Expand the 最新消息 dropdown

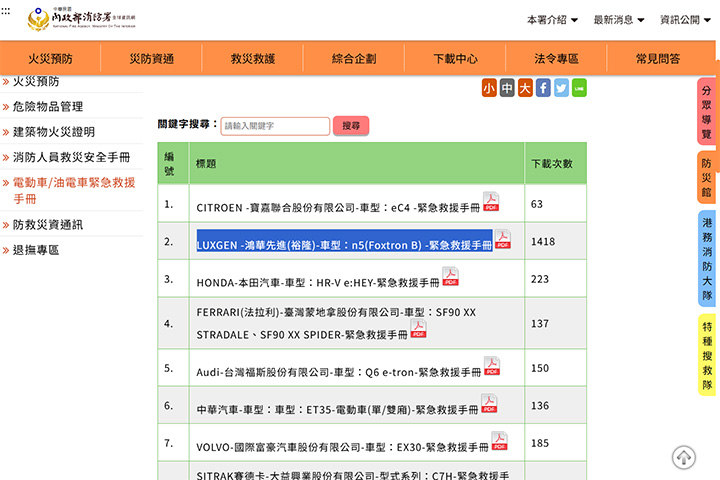pyautogui.click(x=619, y=20)
